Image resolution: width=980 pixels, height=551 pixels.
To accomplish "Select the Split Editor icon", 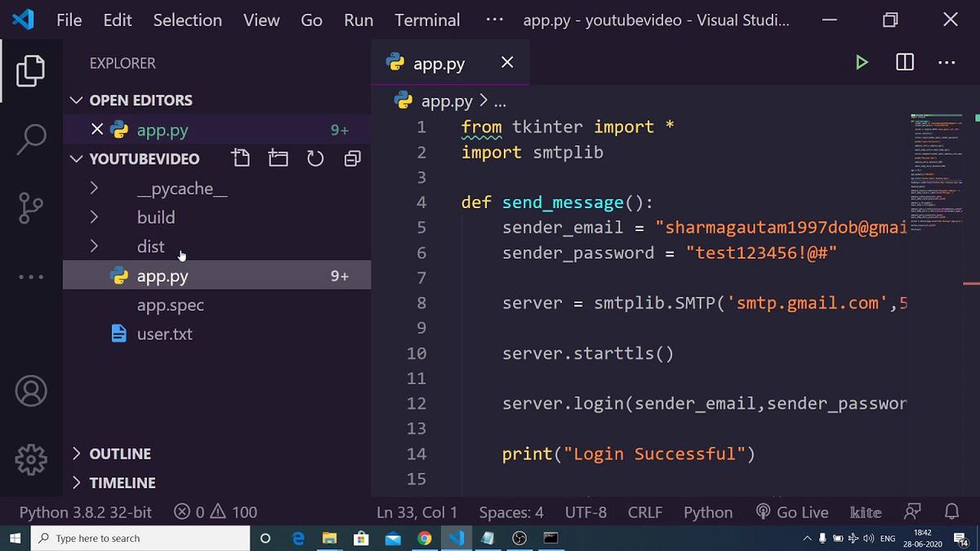I will pos(903,62).
